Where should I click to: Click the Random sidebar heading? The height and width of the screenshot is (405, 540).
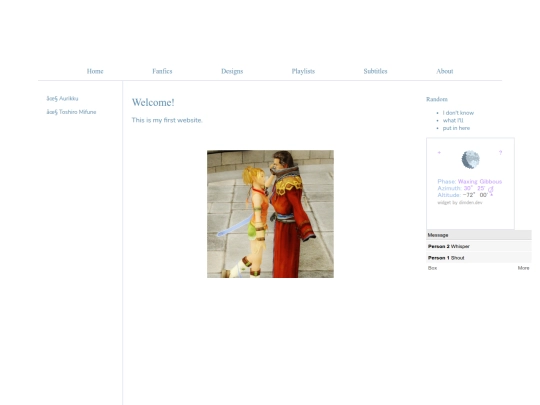pyautogui.click(x=437, y=99)
